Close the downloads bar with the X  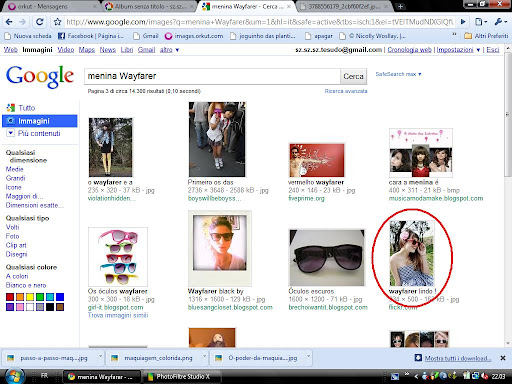(503, 358)
